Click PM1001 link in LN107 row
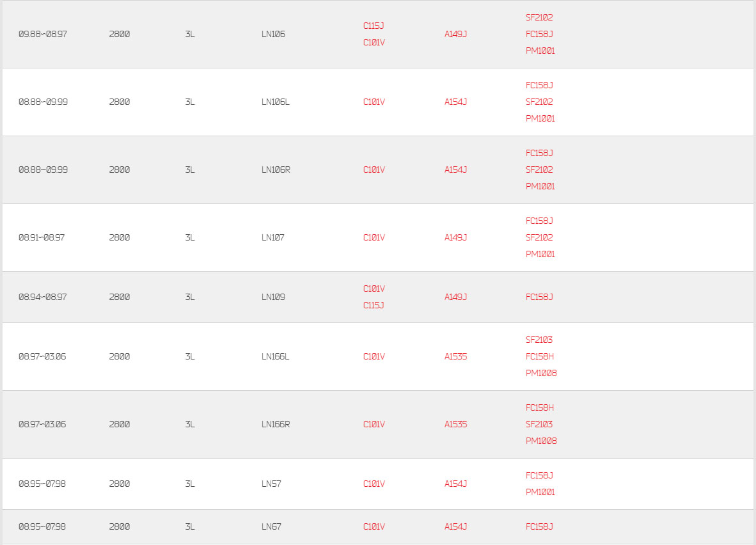Image resolution: width=756 pixels, height=545 pixels. (x=540, y=254)
